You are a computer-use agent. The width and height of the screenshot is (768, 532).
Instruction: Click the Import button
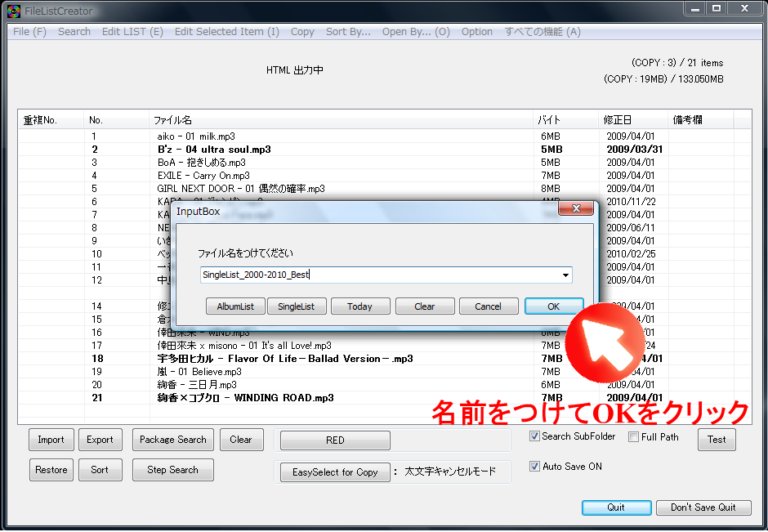tap(51, 439)
